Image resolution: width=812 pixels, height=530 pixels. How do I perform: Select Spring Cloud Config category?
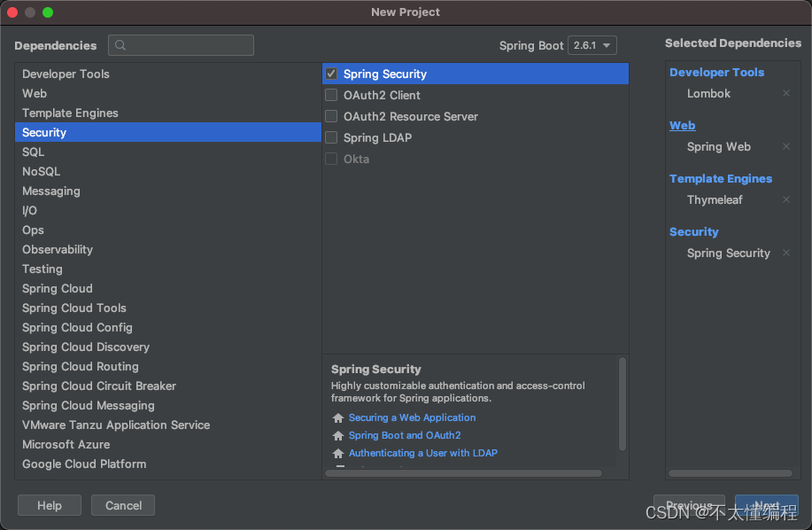click(168, 328)
